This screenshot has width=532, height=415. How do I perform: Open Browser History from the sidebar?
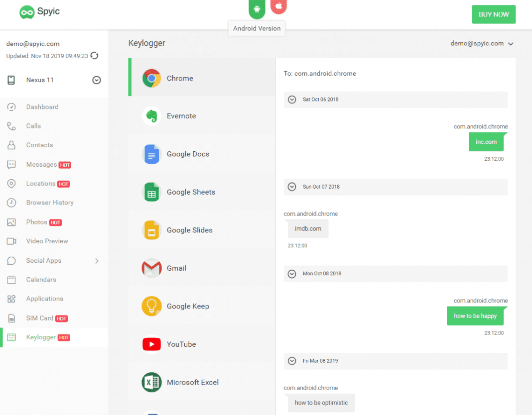pyautogui.click(x=49, y=203)
